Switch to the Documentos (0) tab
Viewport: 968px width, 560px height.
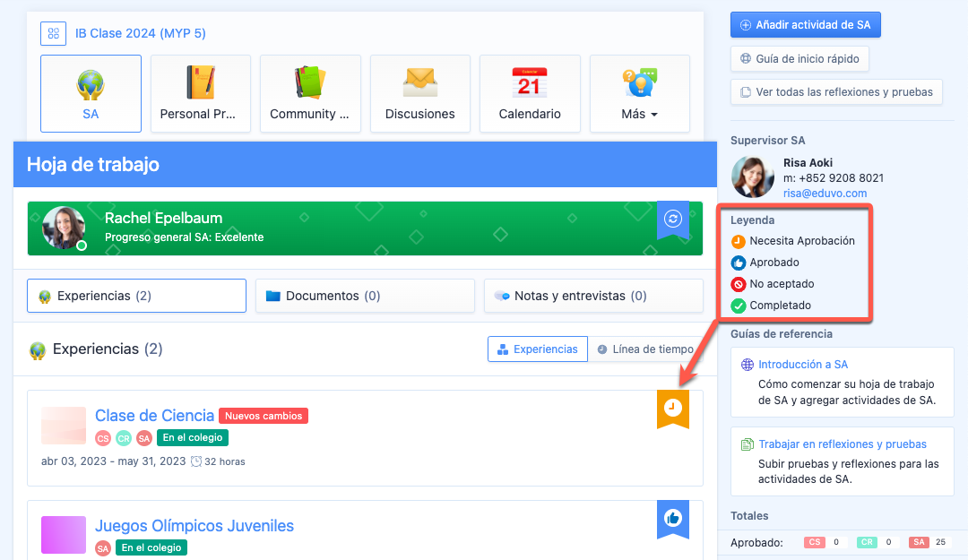point(365,296)
